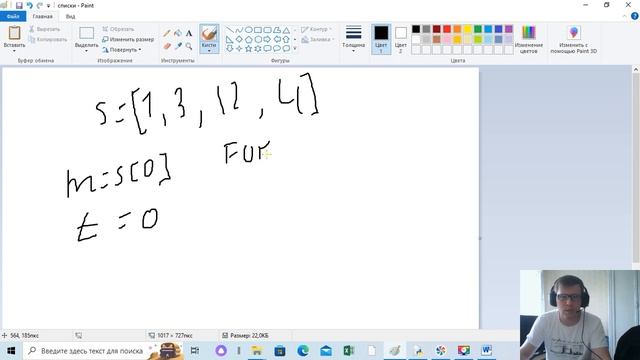Switch to the View (Вид) tab

coord(70,16)
